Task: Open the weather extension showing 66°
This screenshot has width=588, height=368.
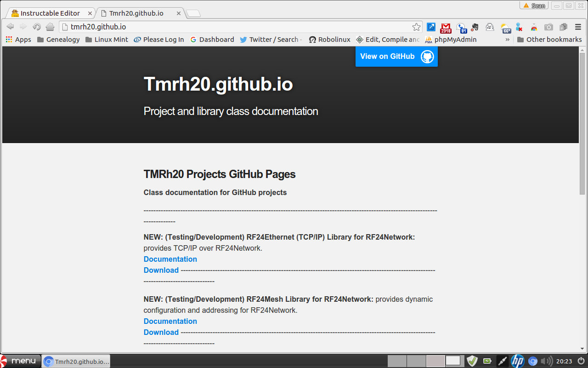Action: click(505, 28)
